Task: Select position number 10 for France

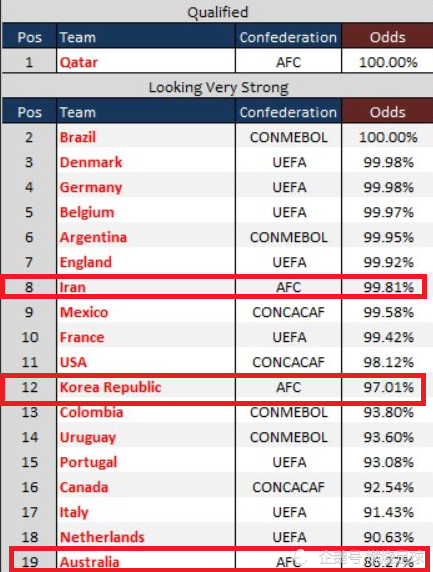Action: [30, 337]
